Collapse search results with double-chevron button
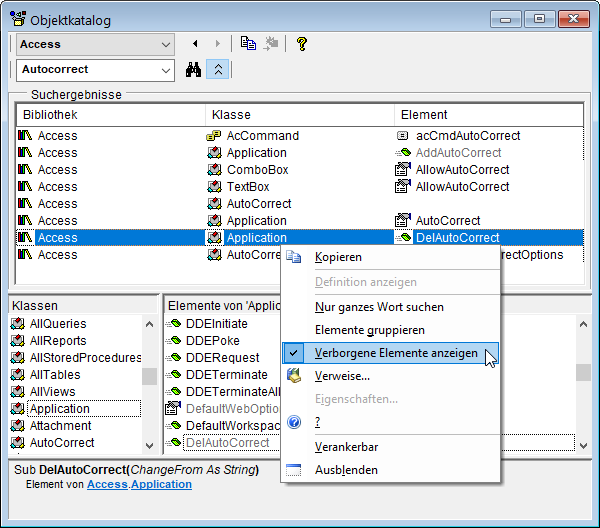The image size is (600, 528). point(219,70)
